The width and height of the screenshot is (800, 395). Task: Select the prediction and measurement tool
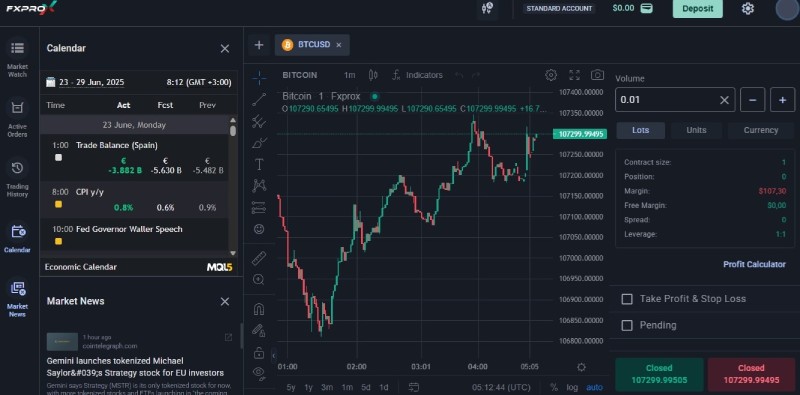click(x=259, y=207)
